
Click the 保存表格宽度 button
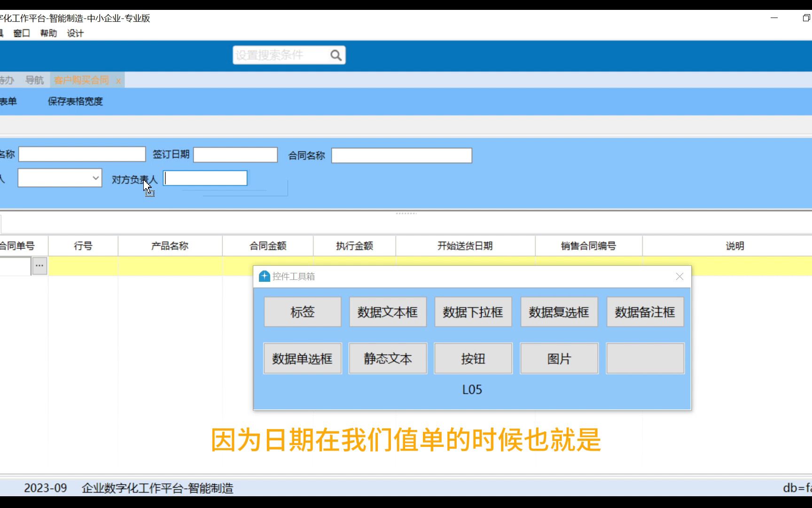(x=75, y=101)
